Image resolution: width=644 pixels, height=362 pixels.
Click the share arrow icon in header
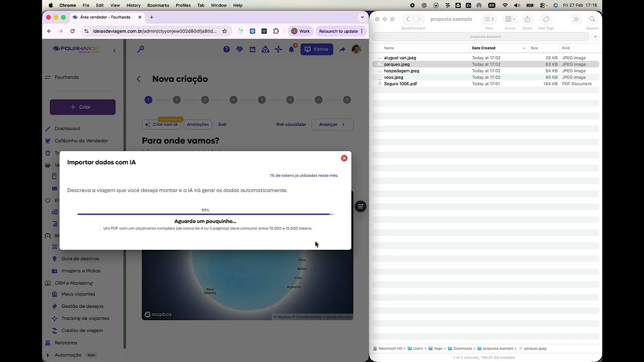click(x=342, y=49)
